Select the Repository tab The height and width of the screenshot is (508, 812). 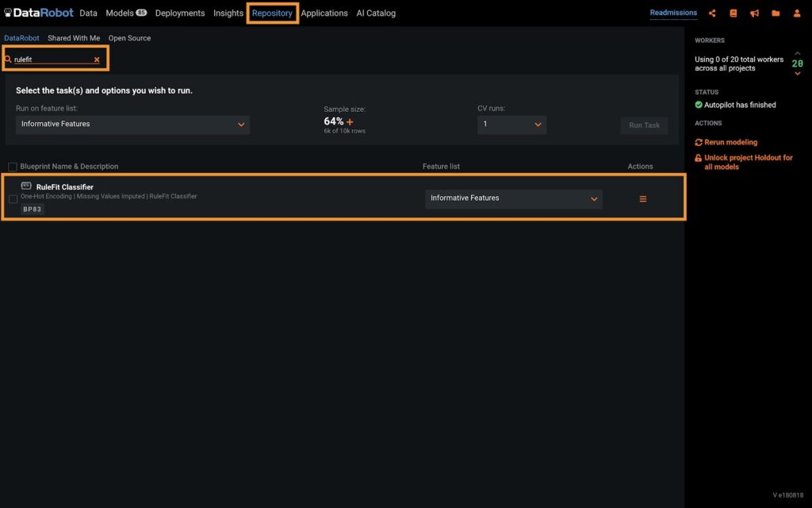pyautogui.click(x=273, y=13)
